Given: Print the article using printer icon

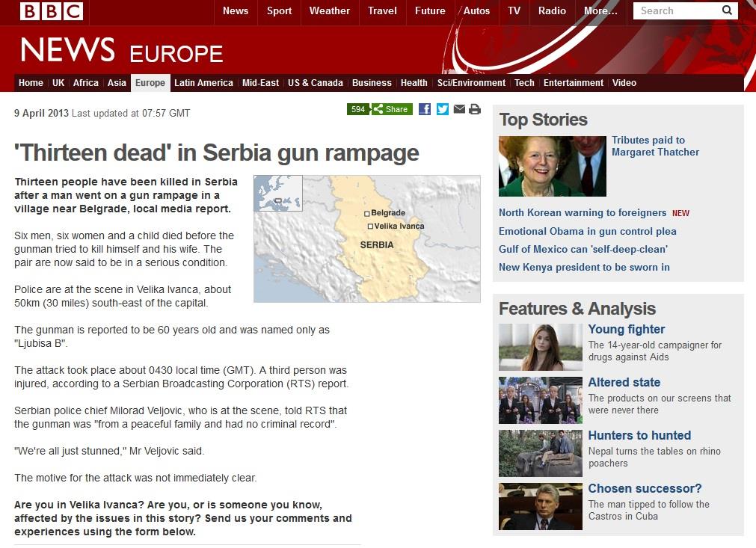Looking at the screenshot, I should (475, 109).
